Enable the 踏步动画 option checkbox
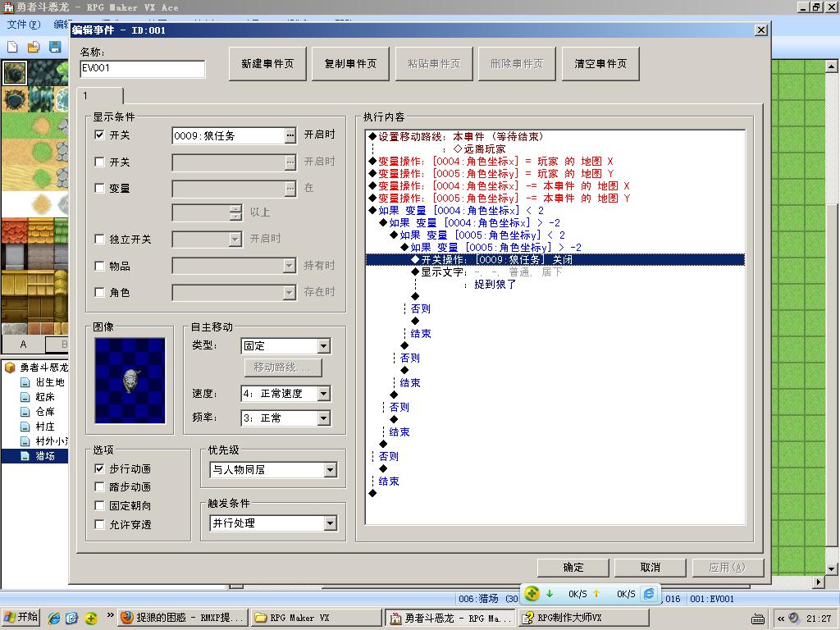 pyautogui.click(x=99, y=487)
